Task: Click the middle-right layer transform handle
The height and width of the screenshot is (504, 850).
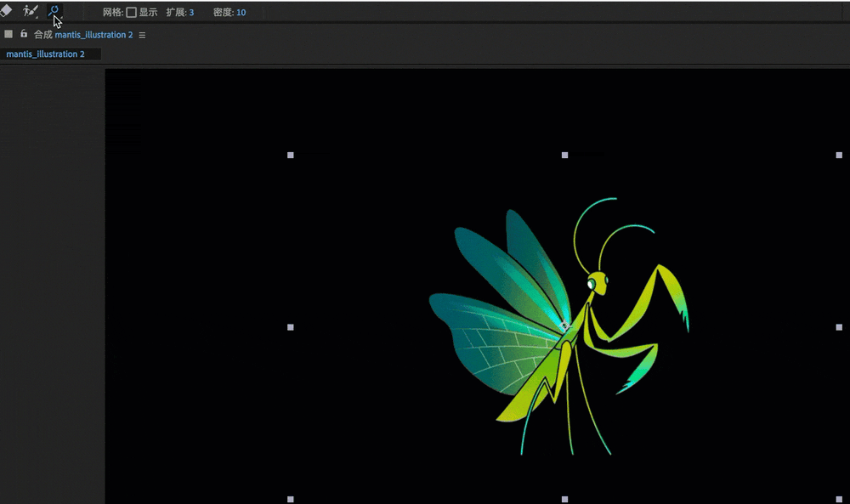Action: pyautogui.click(x=839, y=327)
